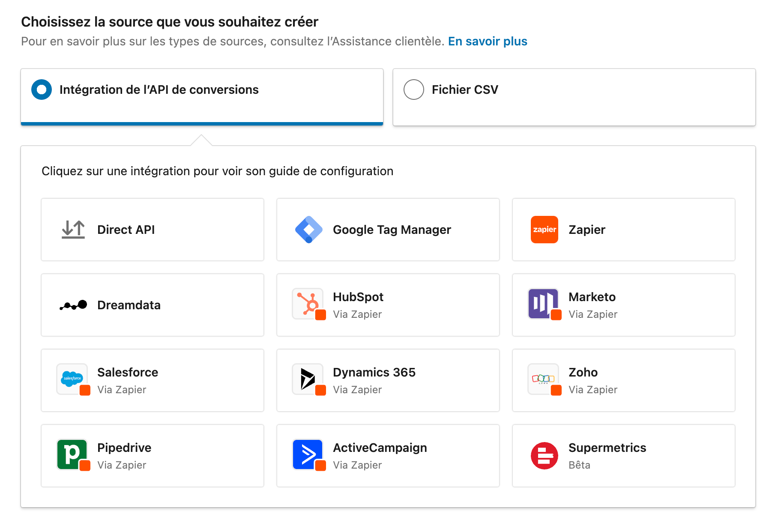Select the Intégration de l'API de conversions radio
Viewport: 784px width, 532px height.
[42, 90]
